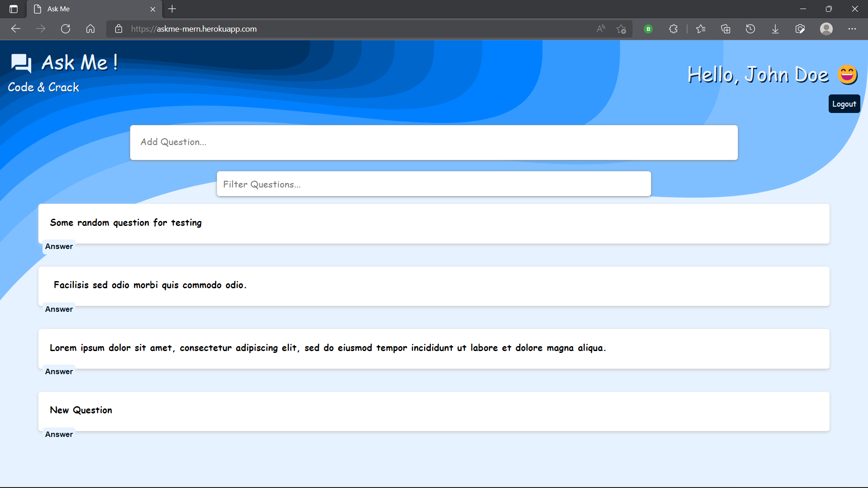The image size is (868, 488).
Task: Open a new browser tab
Action: pyautogui.click(x=172, y=9)
